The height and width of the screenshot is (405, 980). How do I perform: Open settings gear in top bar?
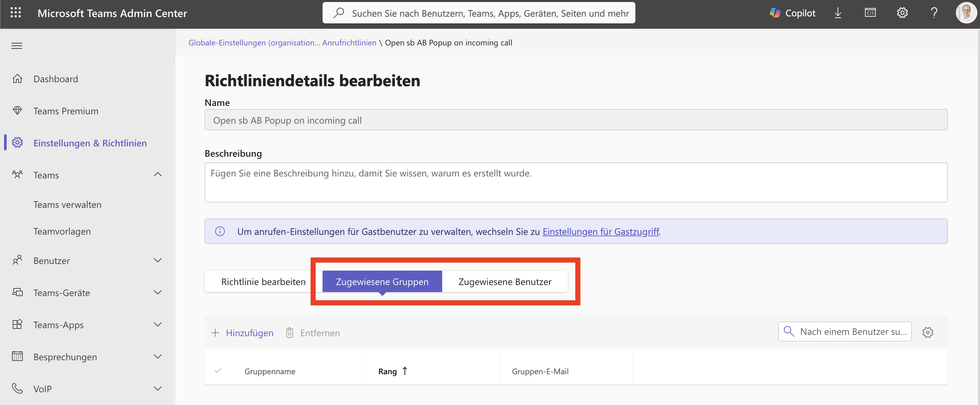pyautogui.click(x=902, y=13)
